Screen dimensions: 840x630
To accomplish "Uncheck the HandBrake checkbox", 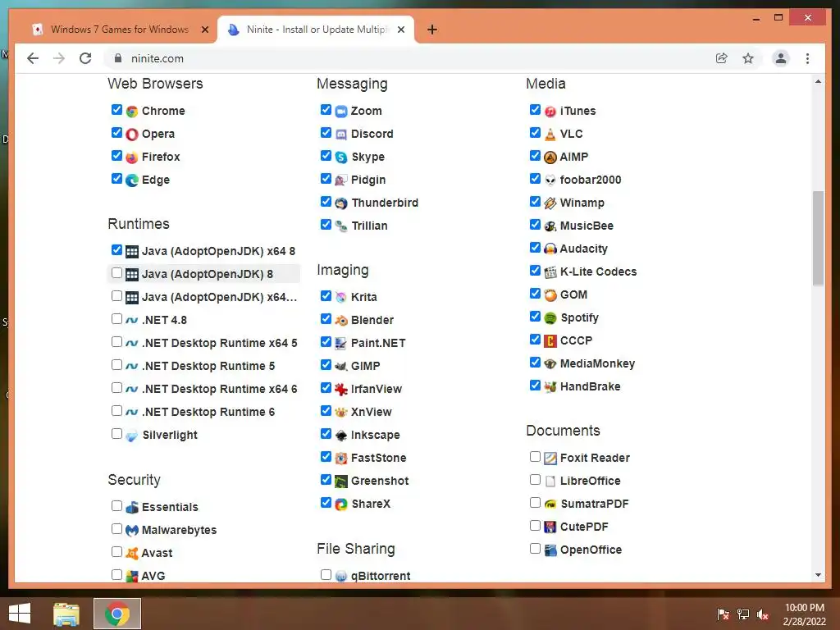I will tap(535, 386).
